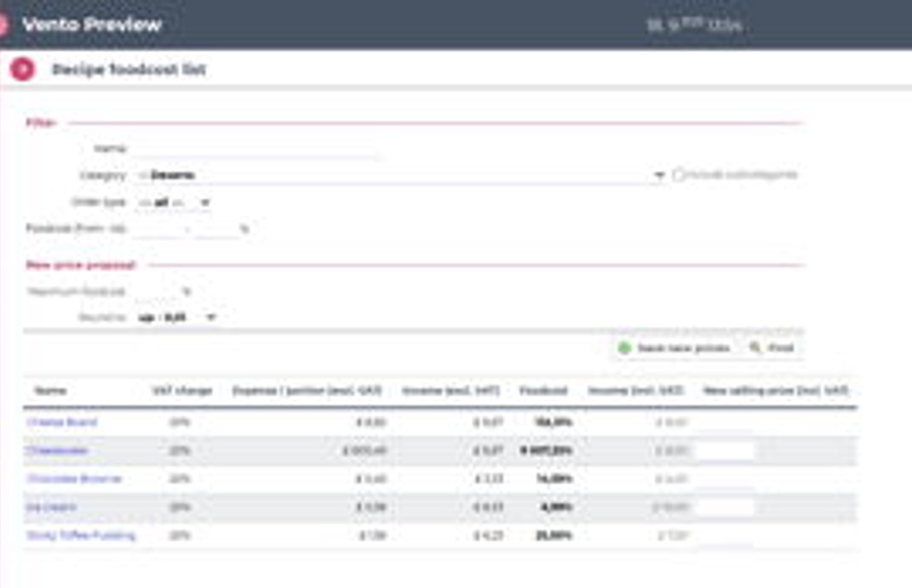The image size is (912, 588).
Task: Open the Rounding dropdown set to up 0,05
Action: click(x=177, y=317)
